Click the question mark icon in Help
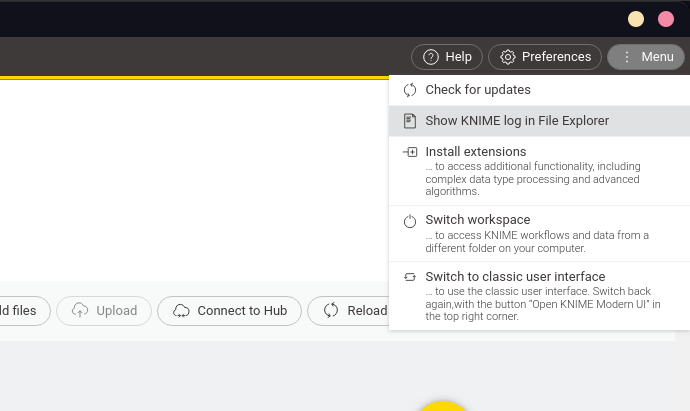The height and width of the screenshot is (411, 690). 431,57
